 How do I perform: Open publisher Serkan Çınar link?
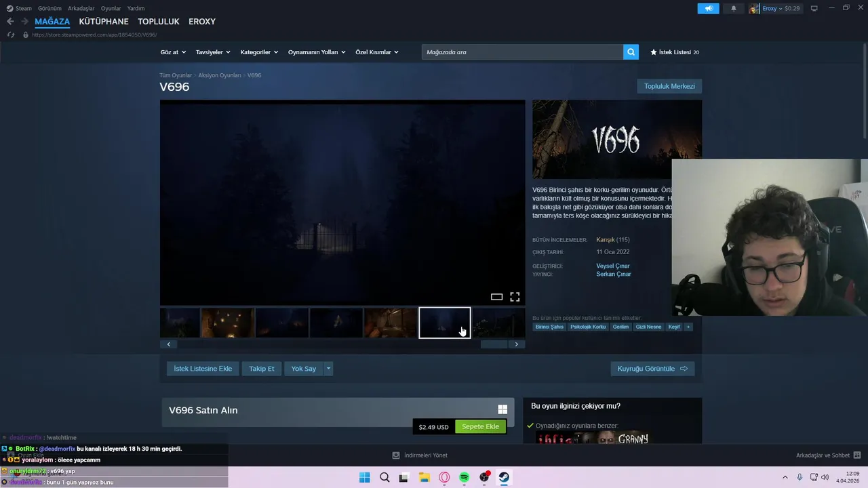[x=614, y=274]
